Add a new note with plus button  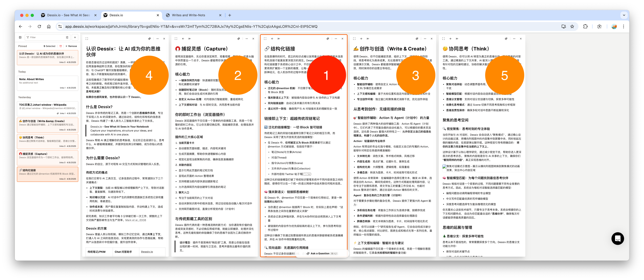[75, 37]
